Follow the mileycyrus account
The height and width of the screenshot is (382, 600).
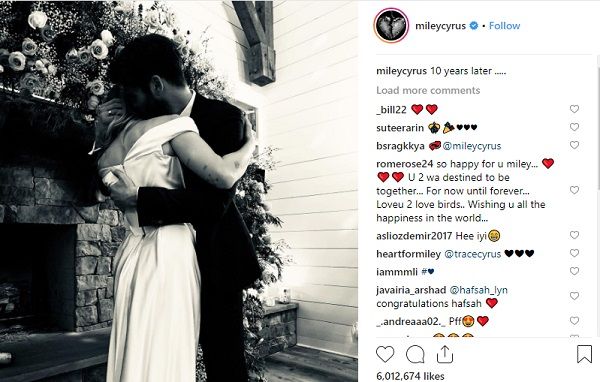(504, 26)
